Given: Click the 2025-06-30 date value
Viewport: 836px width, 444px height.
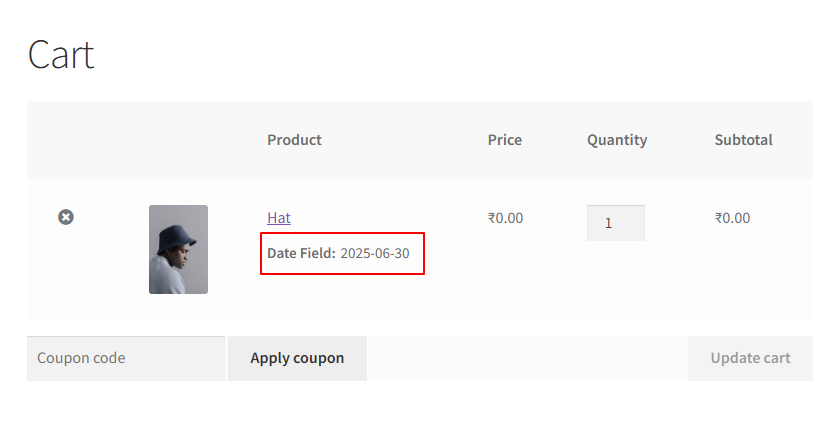Looking at the screenshot, I should [374, 254].
